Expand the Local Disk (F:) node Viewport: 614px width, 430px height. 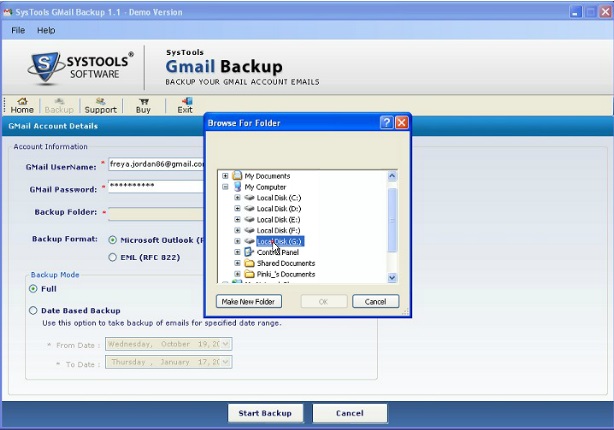(237, 231)
